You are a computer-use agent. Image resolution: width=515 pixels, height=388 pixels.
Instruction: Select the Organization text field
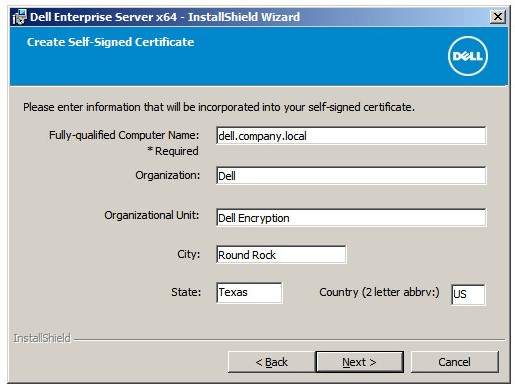[351, 176]
